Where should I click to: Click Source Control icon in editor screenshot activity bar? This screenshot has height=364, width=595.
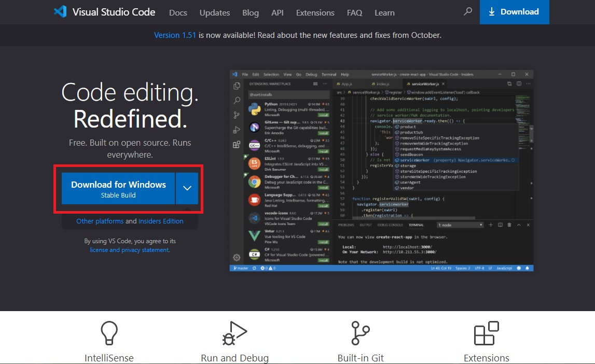tap(237, 115)
